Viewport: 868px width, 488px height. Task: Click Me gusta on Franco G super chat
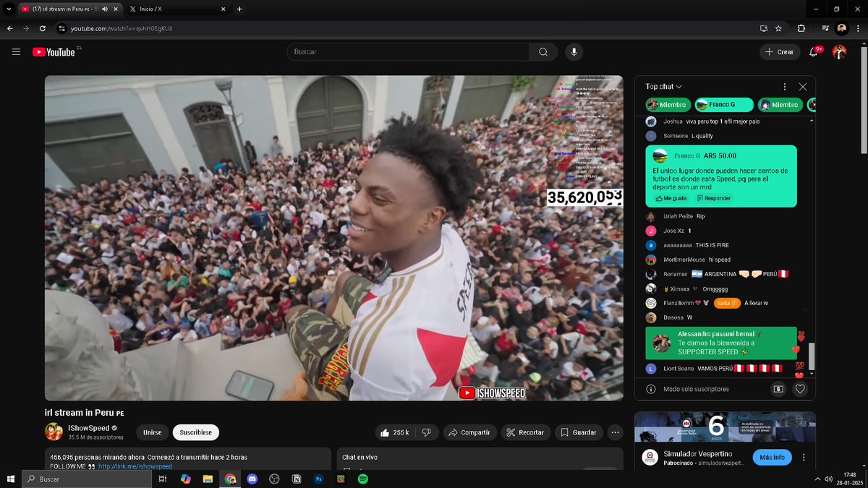pos(671,198)
